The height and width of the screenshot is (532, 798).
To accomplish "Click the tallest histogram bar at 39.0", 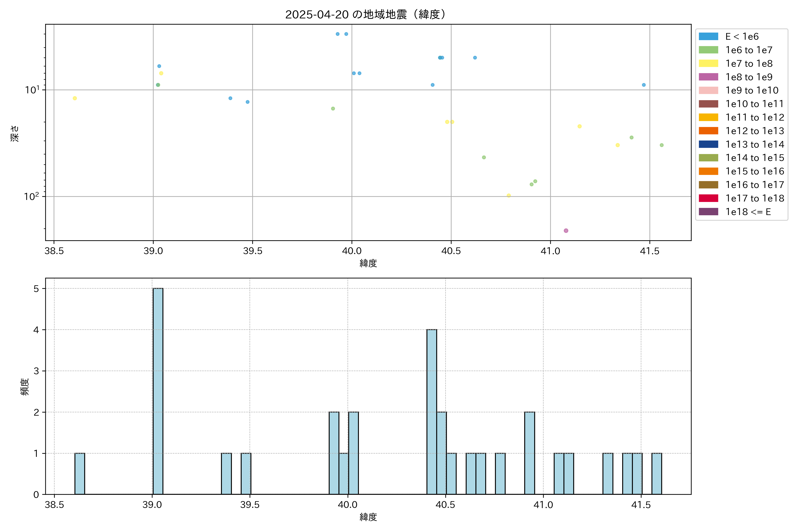I will (x=158, y=391).
